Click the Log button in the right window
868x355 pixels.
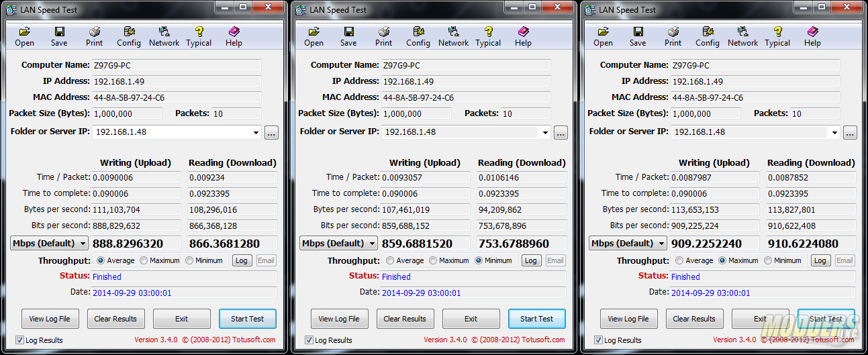820,260
